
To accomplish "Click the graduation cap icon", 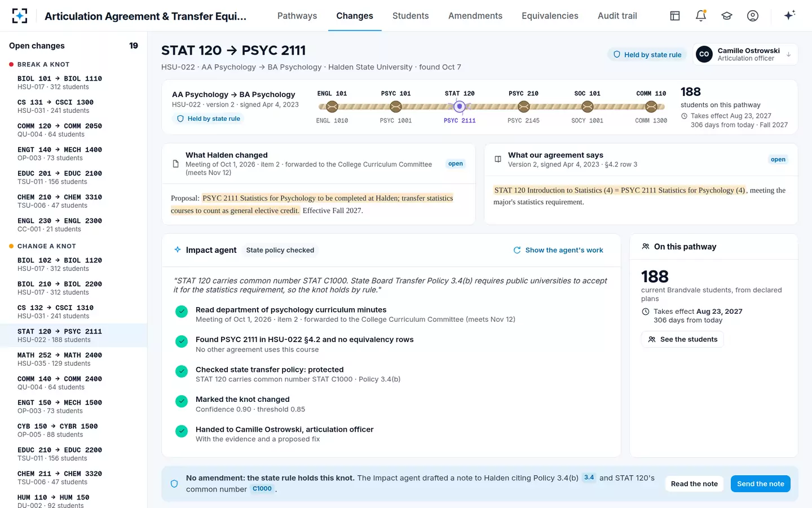I will coord(727,16).
